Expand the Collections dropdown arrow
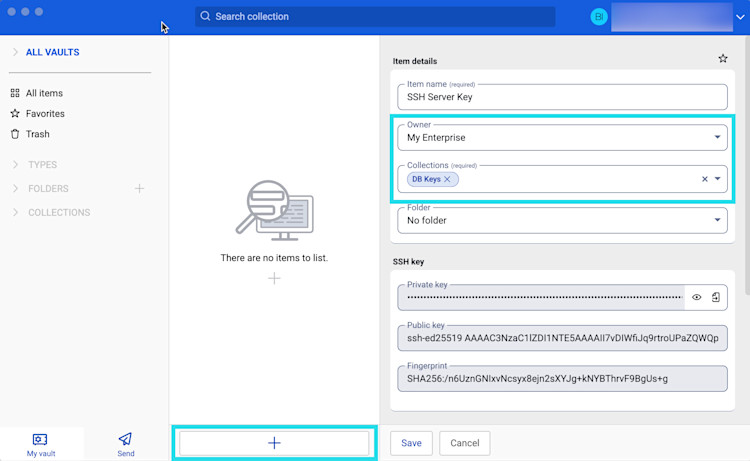 click(x=717, y=179)
